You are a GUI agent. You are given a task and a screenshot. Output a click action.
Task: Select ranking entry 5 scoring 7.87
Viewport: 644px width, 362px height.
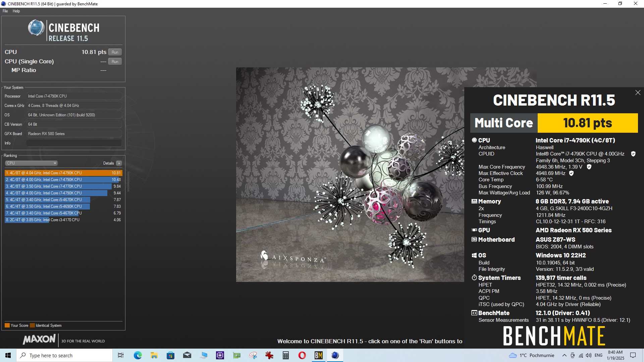coord(63,200)
